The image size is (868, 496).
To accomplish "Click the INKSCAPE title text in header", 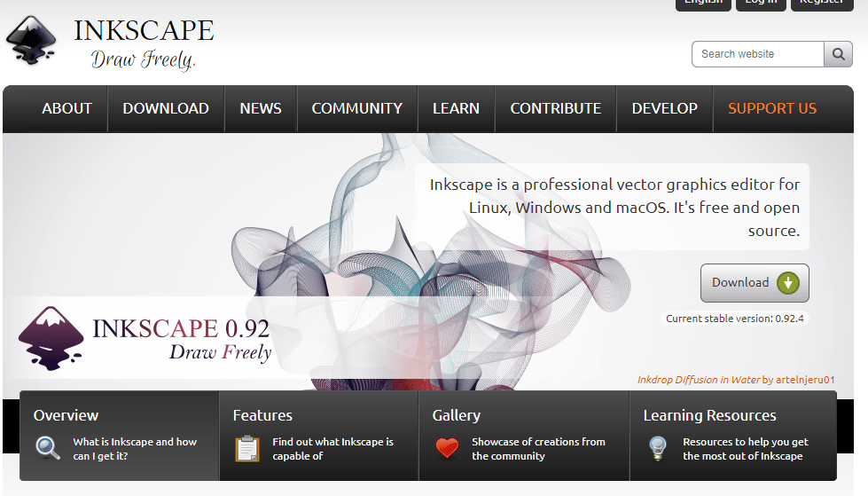I will coord(144,30).
